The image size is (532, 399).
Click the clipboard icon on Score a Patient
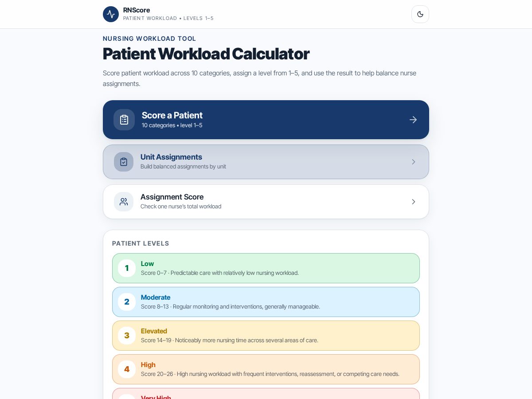pyautogui.click(x=124, y=120)
